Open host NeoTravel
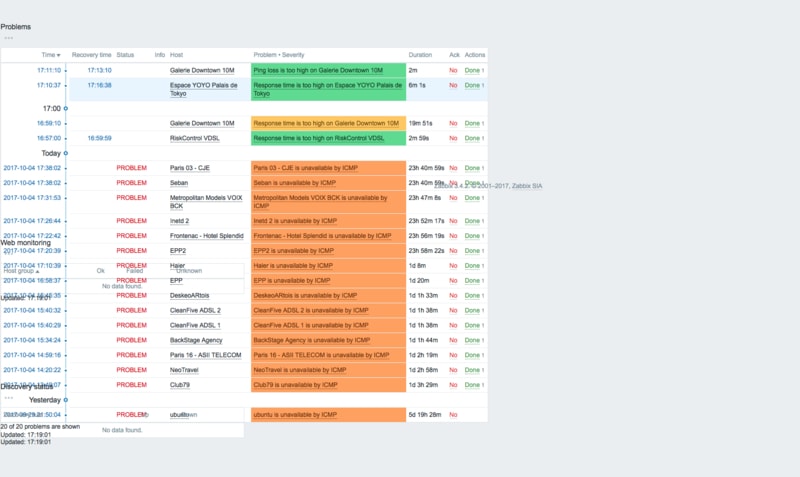The width and height of the screenshot is (800, 477). tap(184, 370)
